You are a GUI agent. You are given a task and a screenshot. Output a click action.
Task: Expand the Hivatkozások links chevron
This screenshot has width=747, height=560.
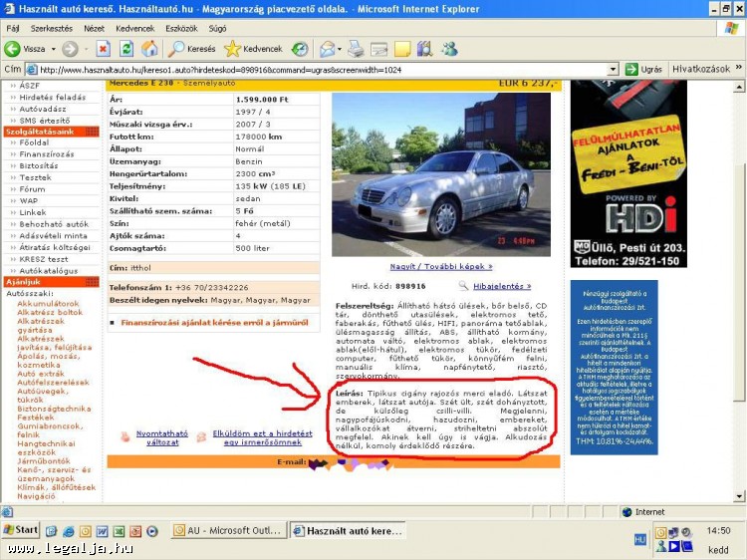[738, 70]
